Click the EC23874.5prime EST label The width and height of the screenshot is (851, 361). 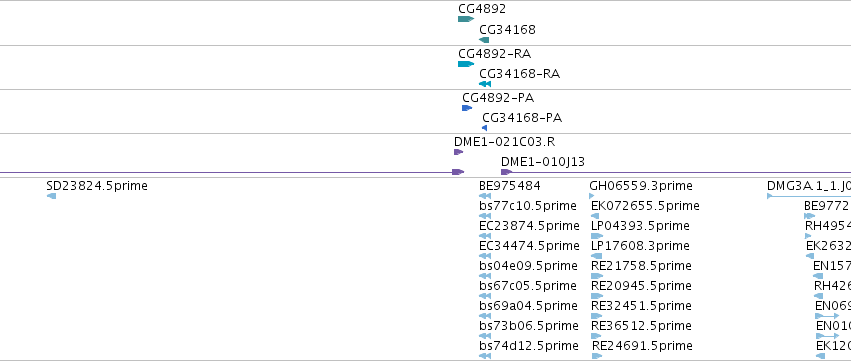[529, 226]
